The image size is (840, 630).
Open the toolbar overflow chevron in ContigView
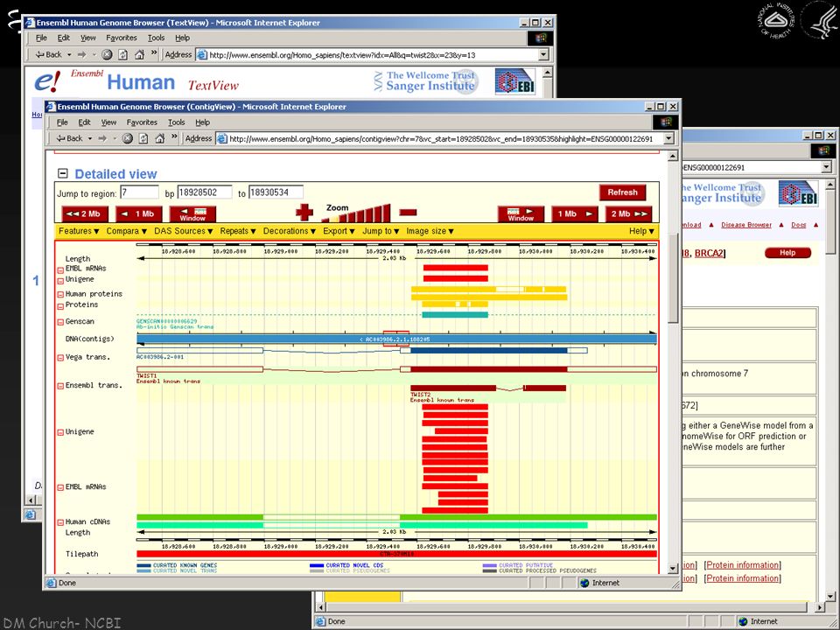coord(175,137)
